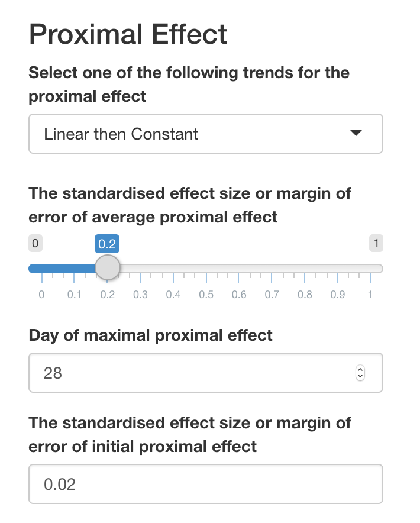Viewport: 420px width, 523px height.
Task: Decrease the day value with the down arrow
Action: click(360, 377)
